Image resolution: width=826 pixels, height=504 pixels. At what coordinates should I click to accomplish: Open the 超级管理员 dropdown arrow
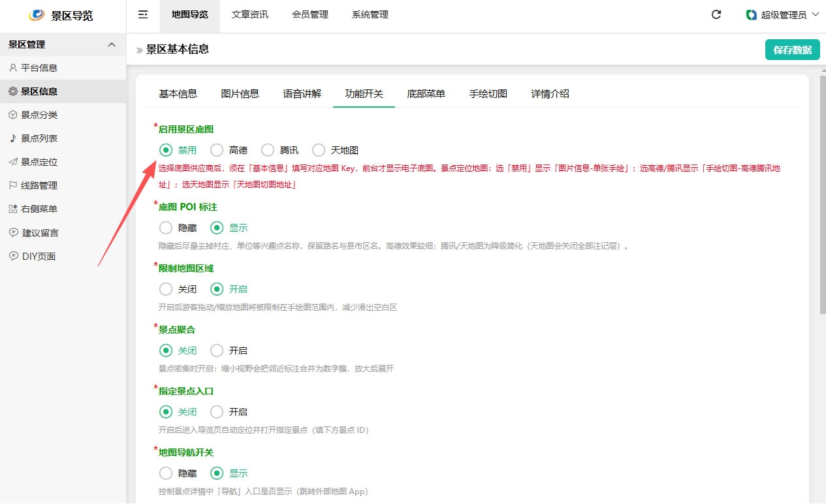pos(814,14)
